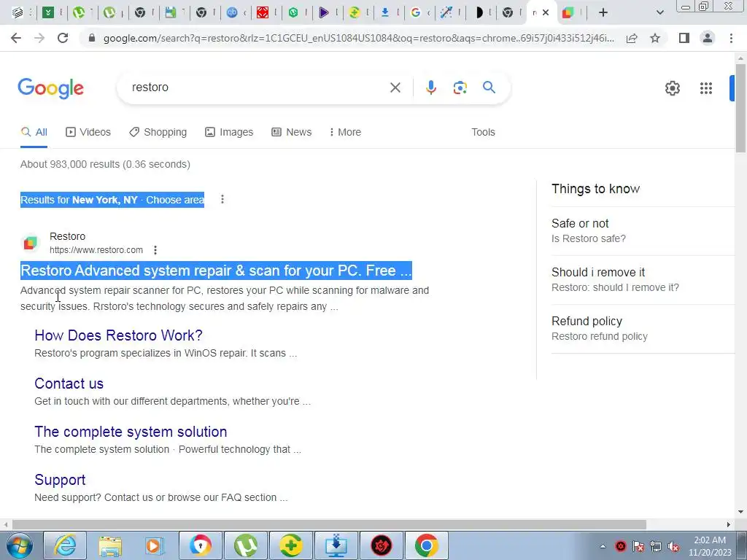Screen dimensions: 747x560
Task: Switch to the Google 'G' favicon tab
Action: coord(415,12)
